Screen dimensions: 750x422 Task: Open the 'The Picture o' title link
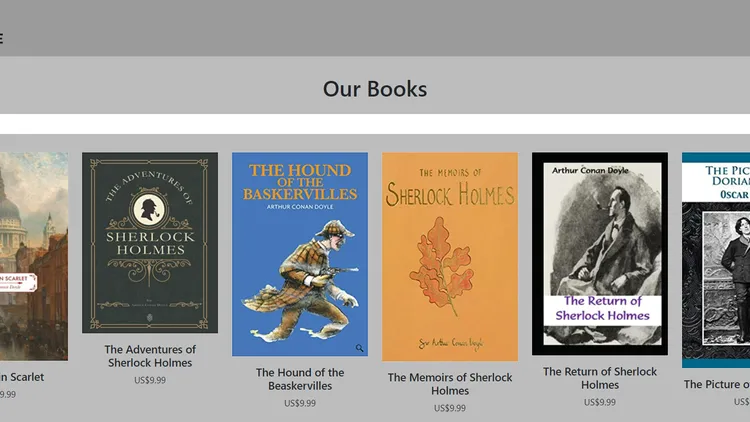[x=717, y=384]
